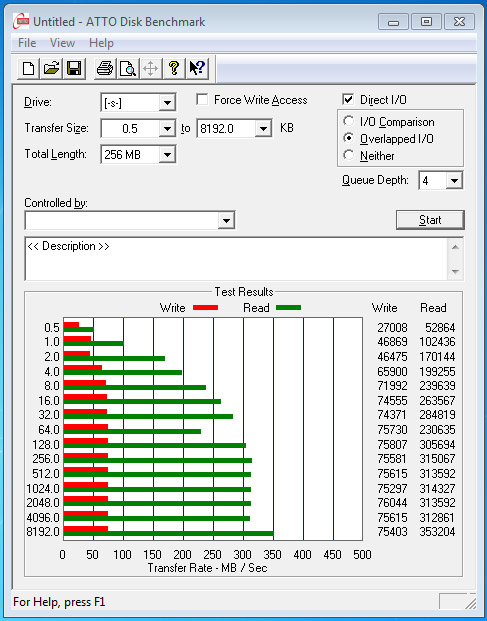Click the ATTO application icon in title bar
Viewport: 487px width, 621px height.
21,21
